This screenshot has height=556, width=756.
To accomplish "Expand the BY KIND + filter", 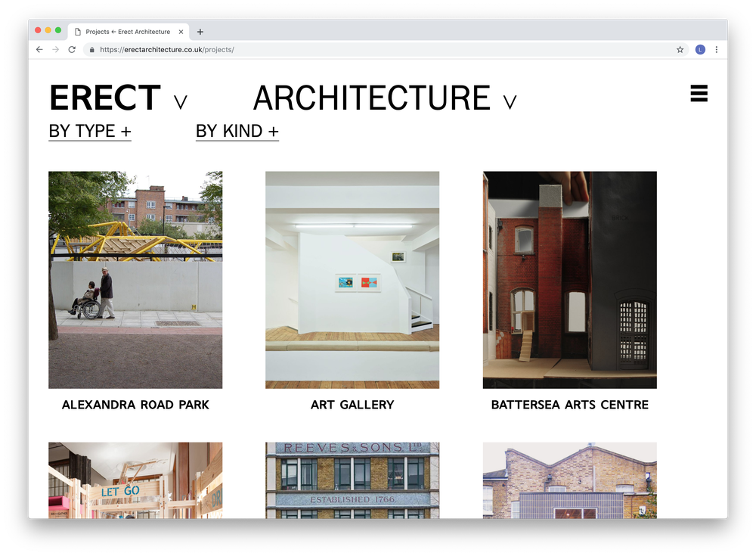I will (237, 132).
